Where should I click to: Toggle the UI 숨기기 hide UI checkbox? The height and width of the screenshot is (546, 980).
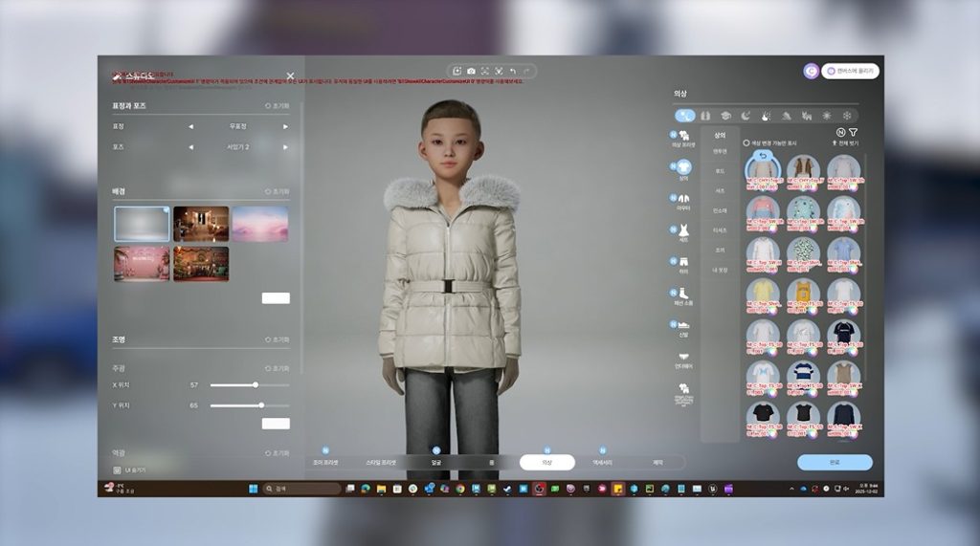[x=117, y=470]
